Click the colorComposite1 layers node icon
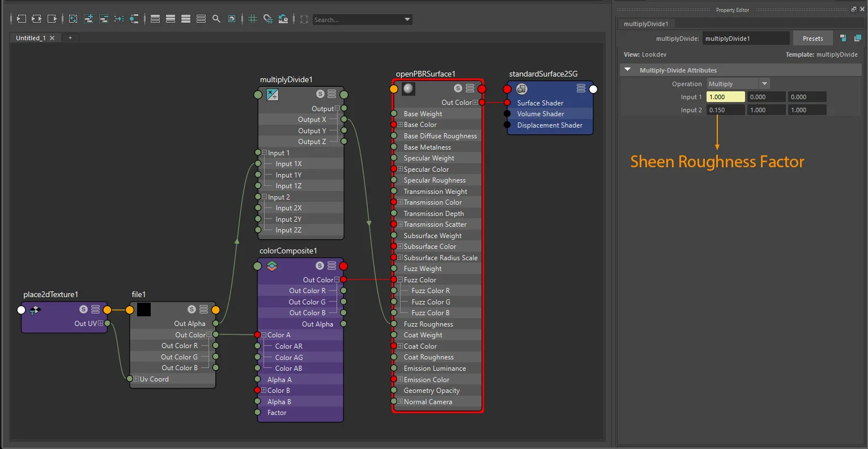Image resolution: width=868 pixels, height=449 pixels. tap(272, 265)
